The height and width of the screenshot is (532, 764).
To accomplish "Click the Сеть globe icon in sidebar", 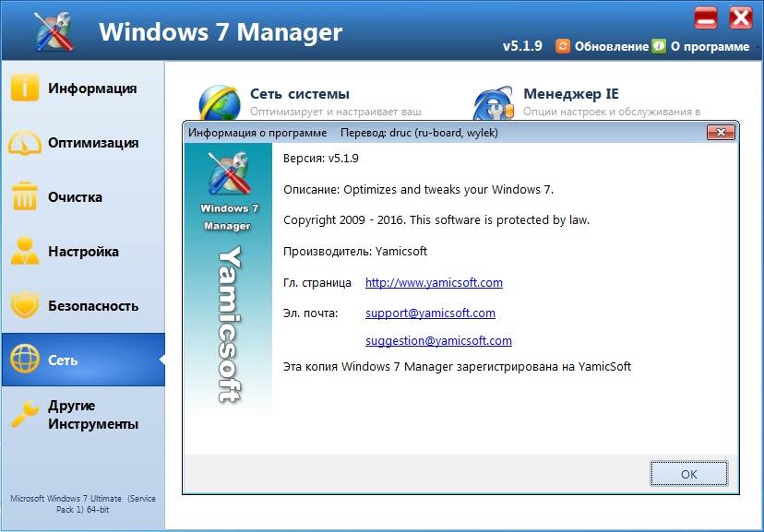I will (x=24, y=359).
